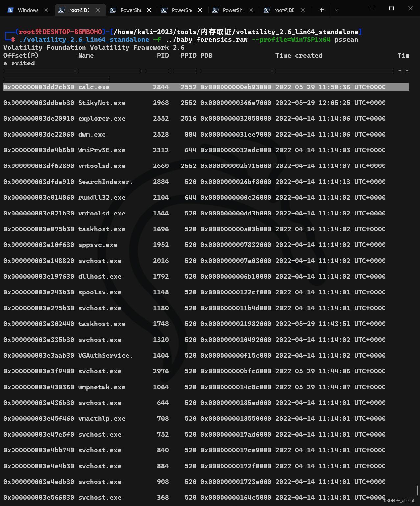The height and width of the screenshot is (506, 420).
Task: Click wmpnetwk.exe process name
Action: pos(102,387)
